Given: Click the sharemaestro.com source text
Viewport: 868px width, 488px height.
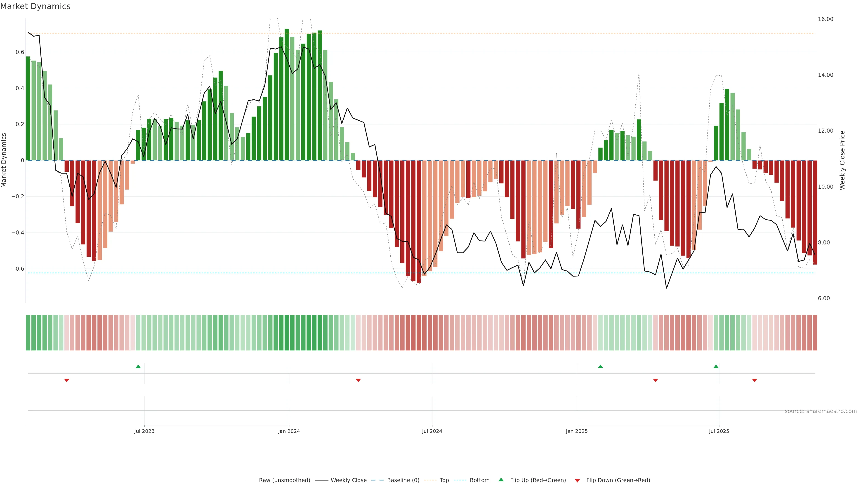Looking at the screenshot, I should tap(821, 411).
